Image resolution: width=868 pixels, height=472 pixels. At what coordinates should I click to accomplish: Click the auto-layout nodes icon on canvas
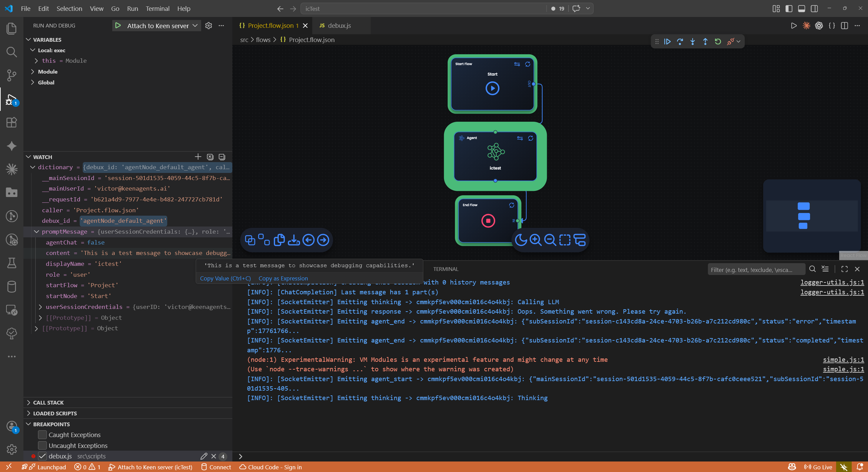pos(579,240)
